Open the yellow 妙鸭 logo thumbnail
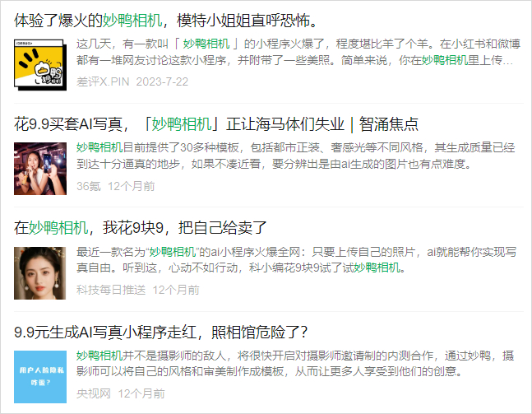532x414 pixels. [x=40, y=64]
